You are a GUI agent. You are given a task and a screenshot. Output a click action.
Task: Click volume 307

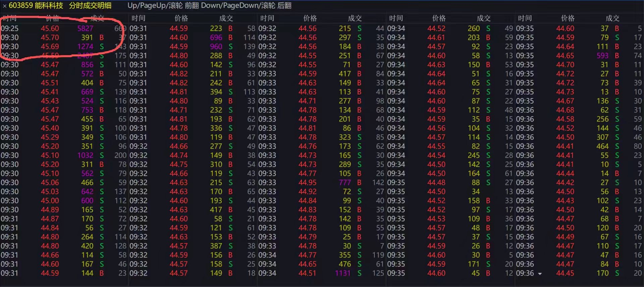602,137
